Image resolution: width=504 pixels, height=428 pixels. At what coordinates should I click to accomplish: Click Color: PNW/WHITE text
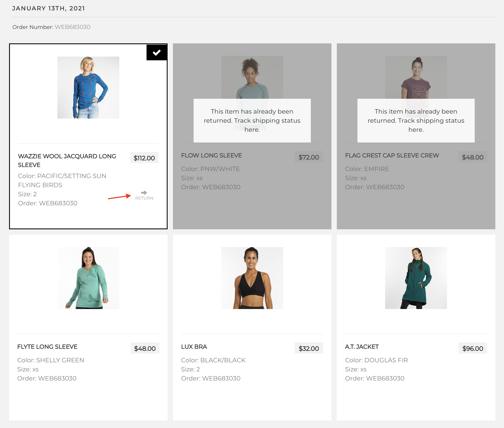coord(211,169)
